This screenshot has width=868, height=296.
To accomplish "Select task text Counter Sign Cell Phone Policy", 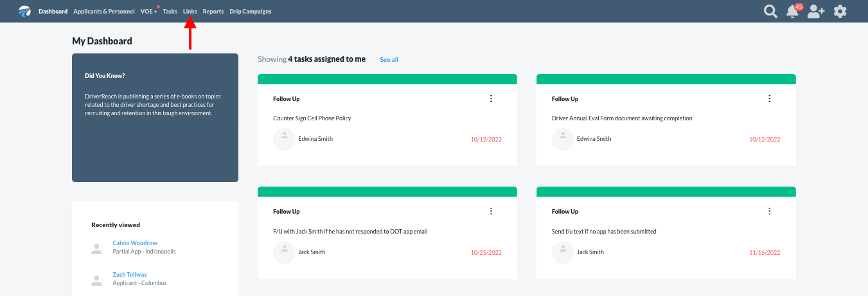I will click(312, 118).
